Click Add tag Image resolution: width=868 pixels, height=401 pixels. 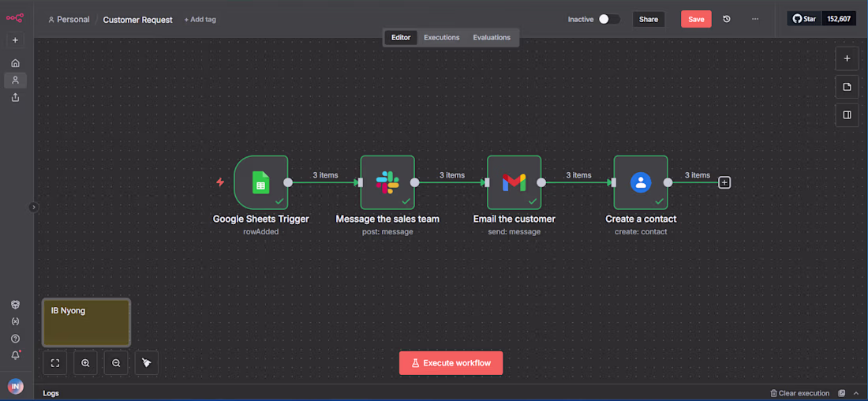[x=200, y=20]
